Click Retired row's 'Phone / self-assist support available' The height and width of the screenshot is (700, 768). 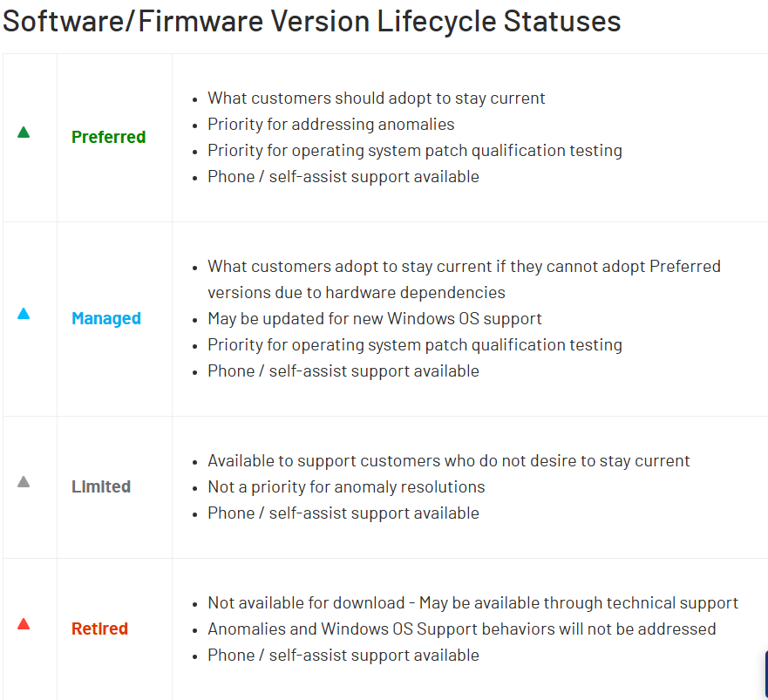coord(343,655)
